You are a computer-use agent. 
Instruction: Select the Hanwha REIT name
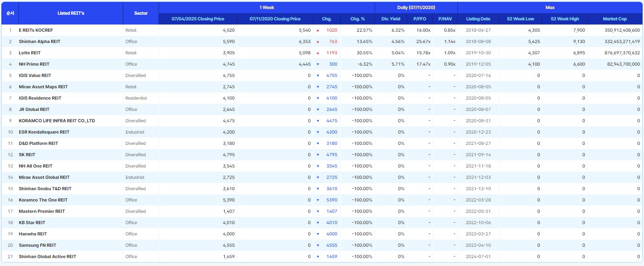pyautogui.click(x=33, y=234)
